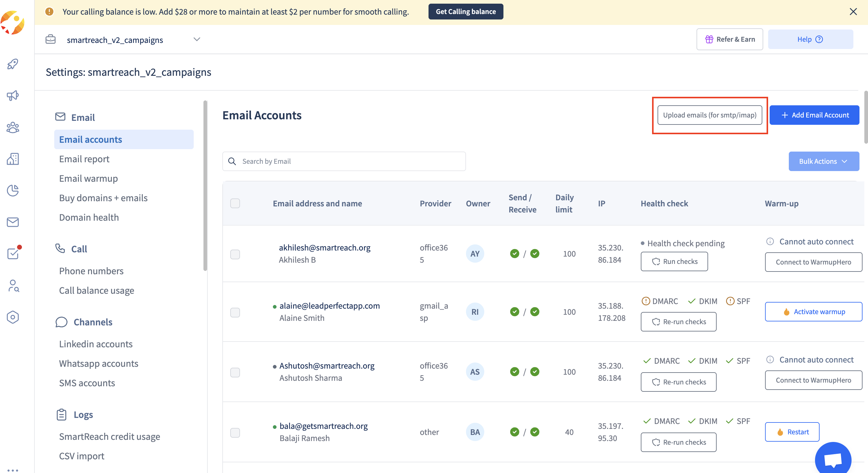
Task: Open the Bulk Actions dropdown
Action: [x=823, y=161]
